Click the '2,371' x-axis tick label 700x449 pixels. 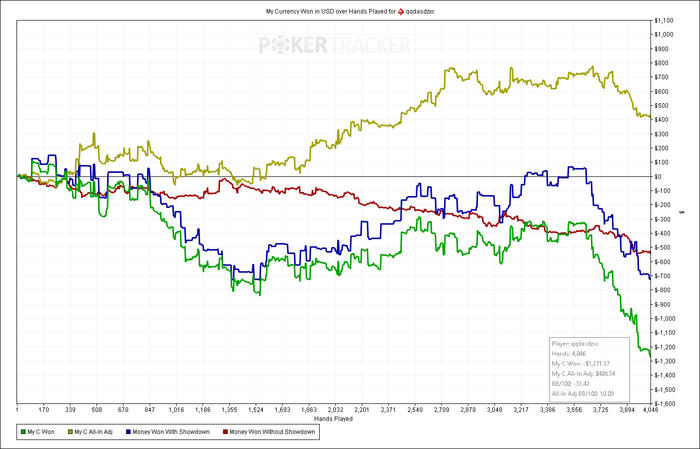(x=388, y=409)
